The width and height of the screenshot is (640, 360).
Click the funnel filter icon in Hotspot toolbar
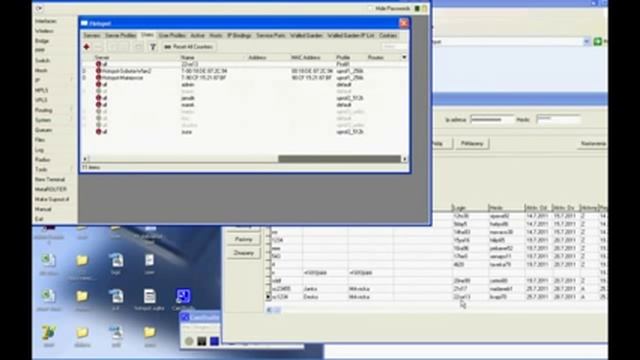pyautogui.click(x=153, y=47)
